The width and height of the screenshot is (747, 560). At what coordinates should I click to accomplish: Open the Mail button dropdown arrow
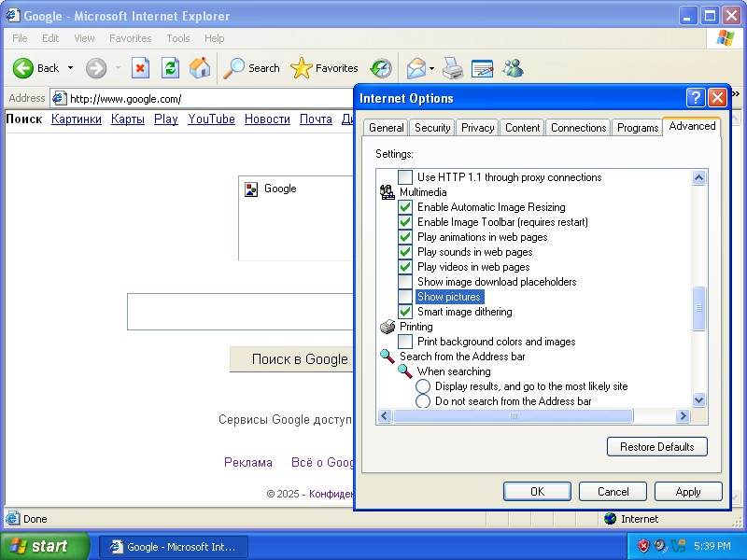point(431,68)
